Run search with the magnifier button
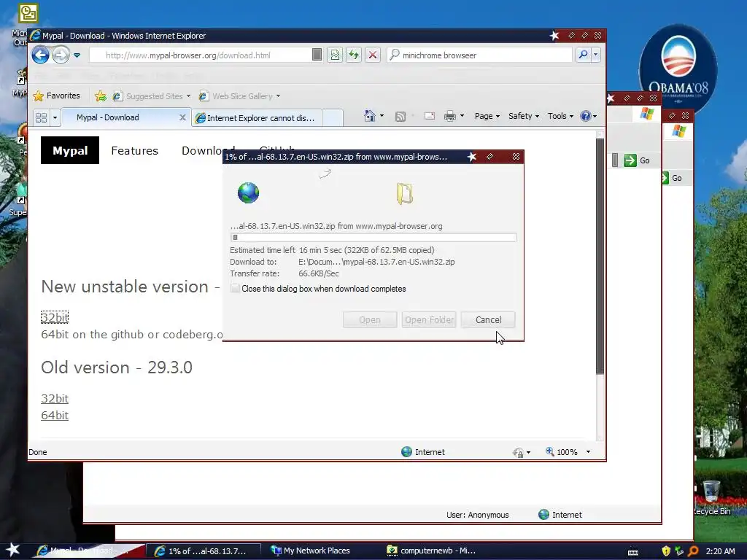This screenshot has width=747, height=560. (583, 55)
